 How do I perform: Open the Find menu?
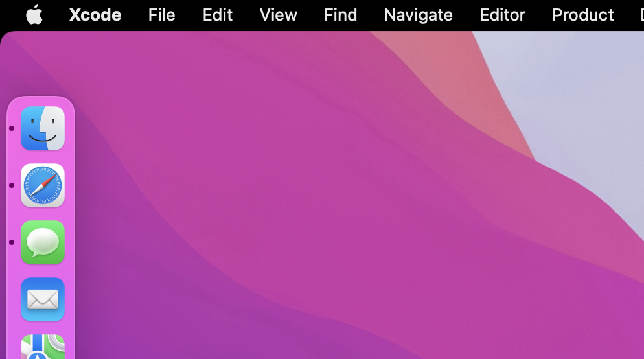click(341, 15)
